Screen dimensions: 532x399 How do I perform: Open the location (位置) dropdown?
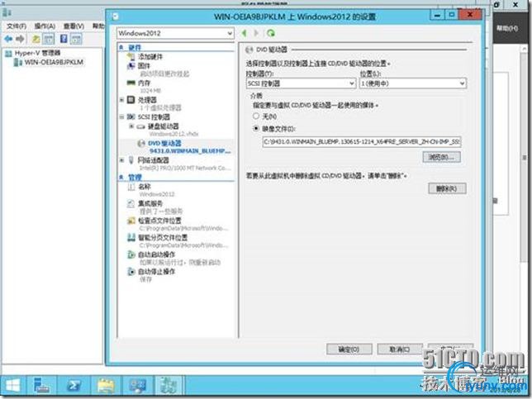pos(412,83)
